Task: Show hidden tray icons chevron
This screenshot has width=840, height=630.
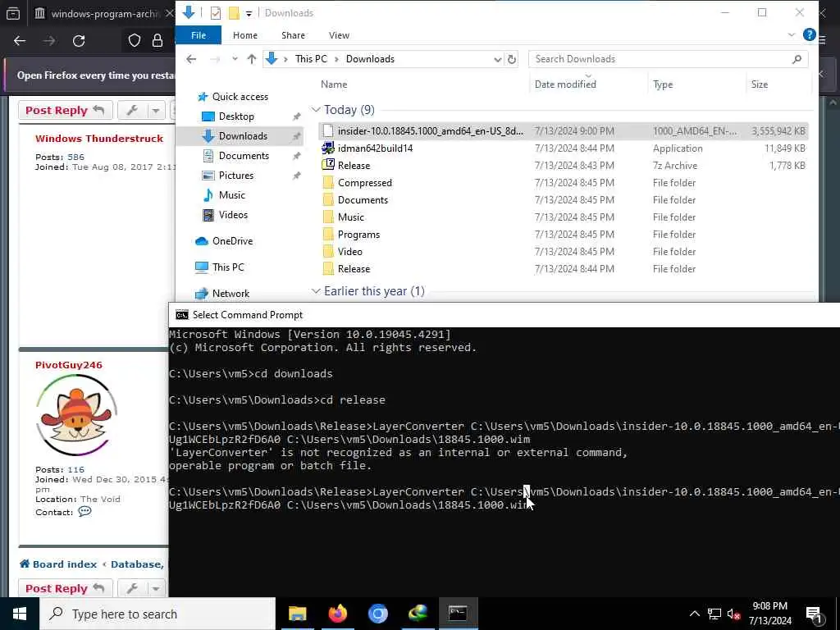Action: coord(694,614)
